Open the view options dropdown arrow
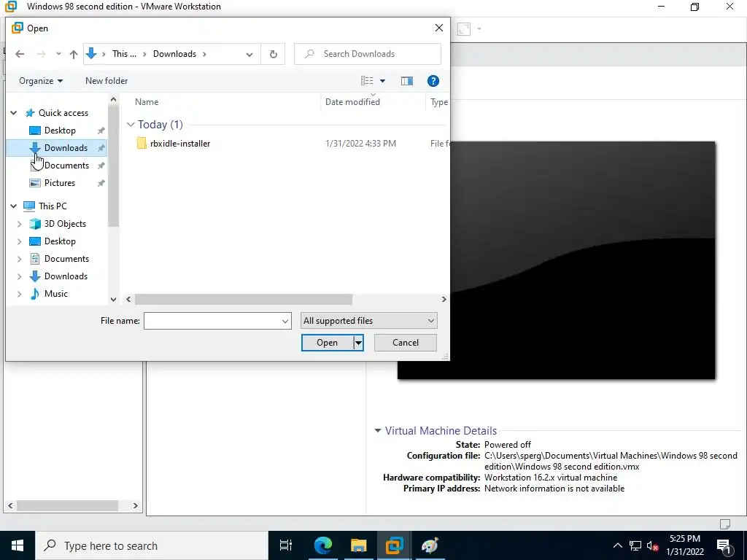Screen dimensions: 747x560 (382, 81)
